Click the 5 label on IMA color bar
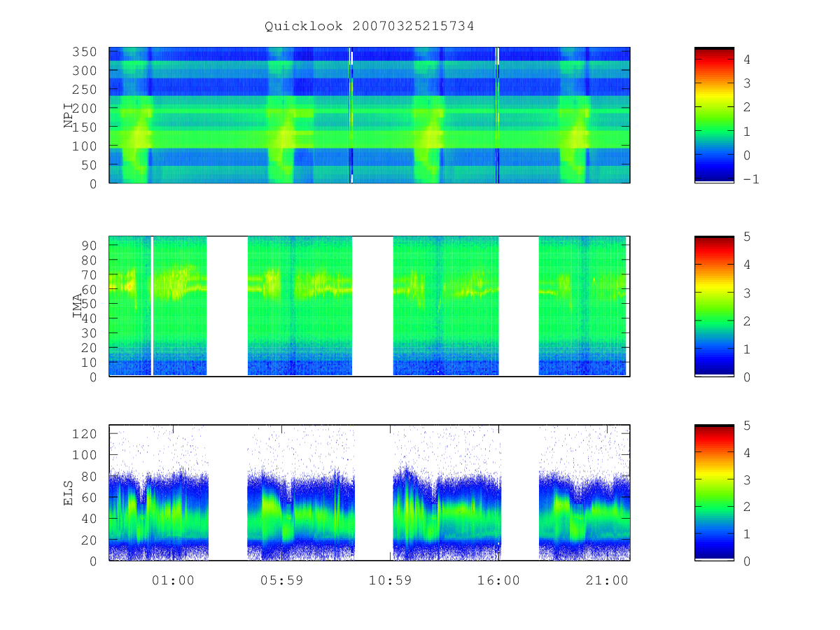Screen dimensions: 840x630 (748, 237)
